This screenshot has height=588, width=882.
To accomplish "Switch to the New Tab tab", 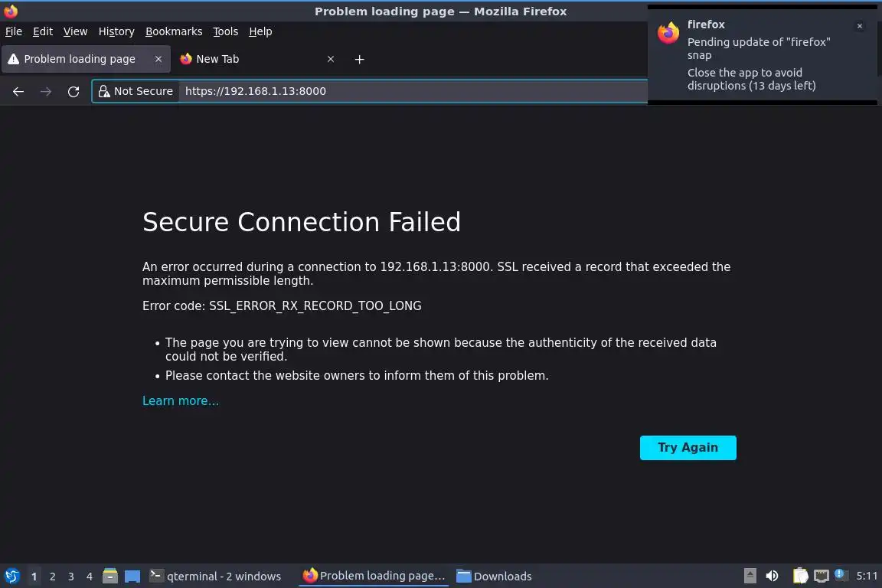I will click(x=245, y=59).
